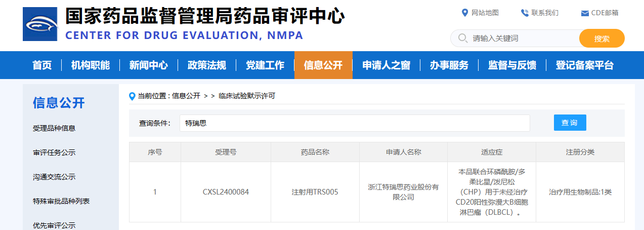Open 沟通交流公示 in the sidebar
This screenshot has width=644, height=230.
54,177
